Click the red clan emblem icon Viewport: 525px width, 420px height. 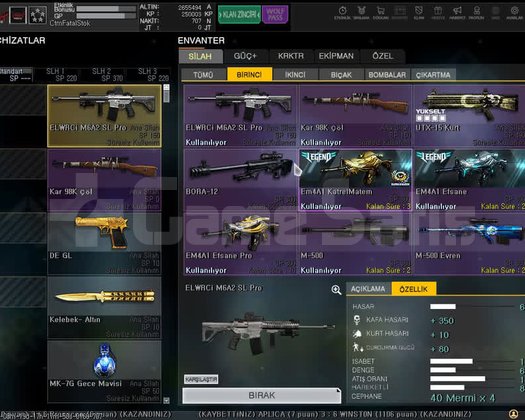(x=18, y=15)
